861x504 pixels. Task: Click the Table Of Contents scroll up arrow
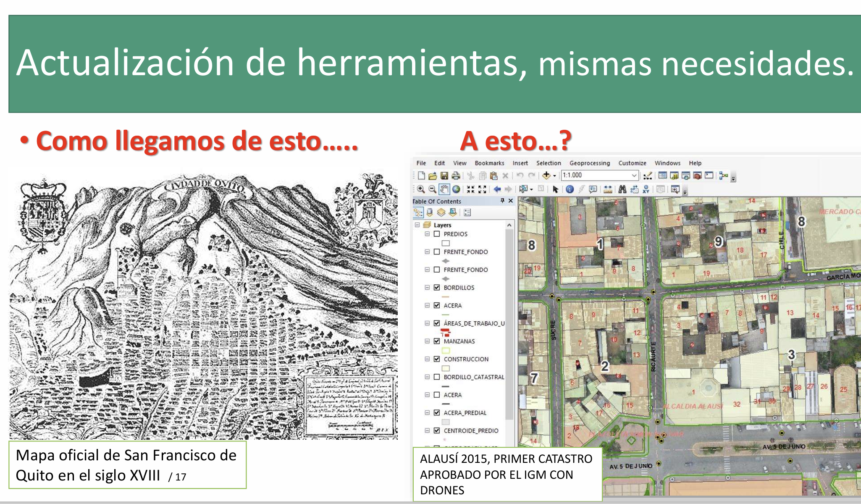[509, 226]
